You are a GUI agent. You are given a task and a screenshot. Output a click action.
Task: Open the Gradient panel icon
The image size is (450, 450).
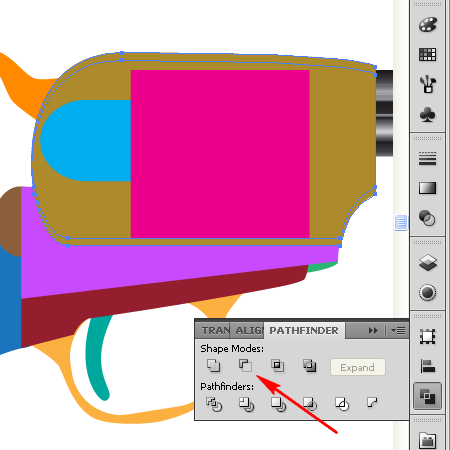[428, 188]
